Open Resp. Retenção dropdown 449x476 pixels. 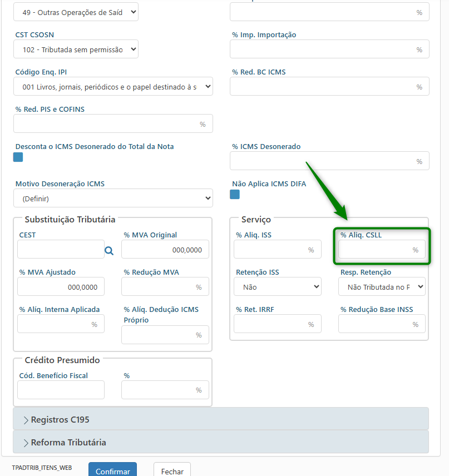click(382, 287)
